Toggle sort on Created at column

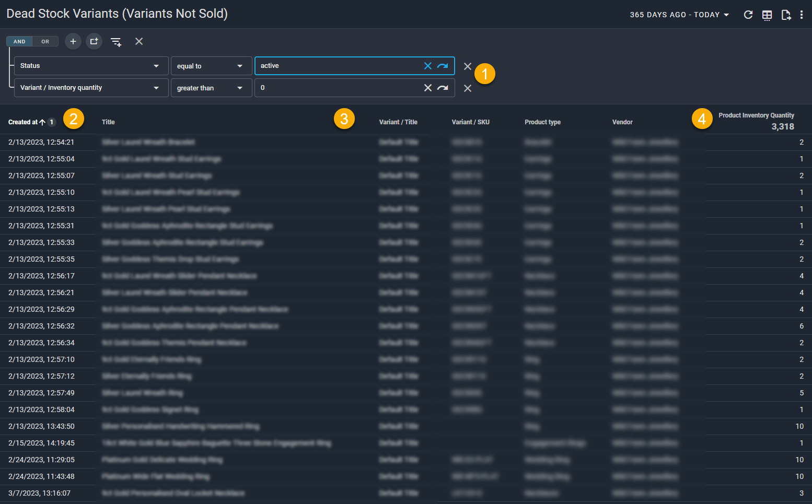24,122
